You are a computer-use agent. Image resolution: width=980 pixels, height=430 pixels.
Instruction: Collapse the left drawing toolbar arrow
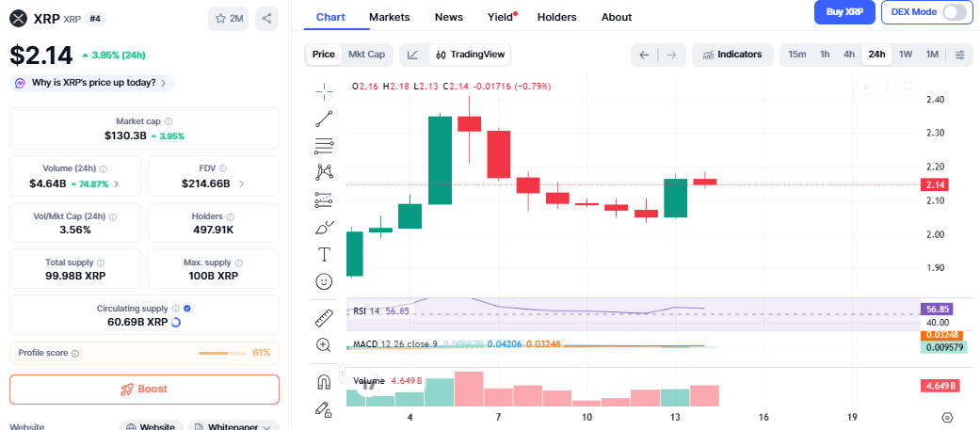click(342, 374)
